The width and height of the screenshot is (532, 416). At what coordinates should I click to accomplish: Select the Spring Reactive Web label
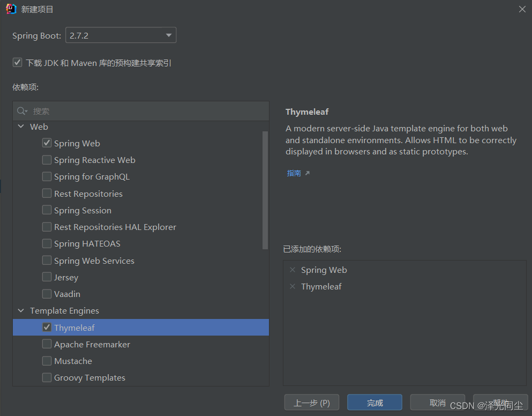[95, 160]
